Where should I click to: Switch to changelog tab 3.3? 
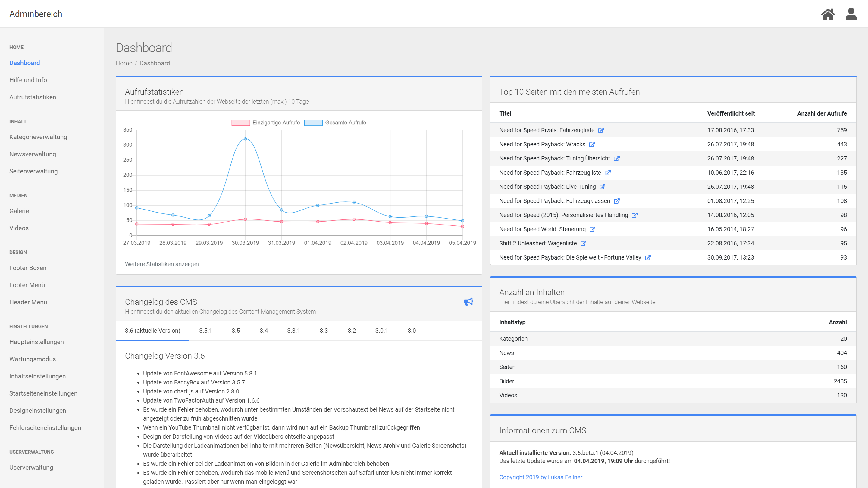pos(324,331)
